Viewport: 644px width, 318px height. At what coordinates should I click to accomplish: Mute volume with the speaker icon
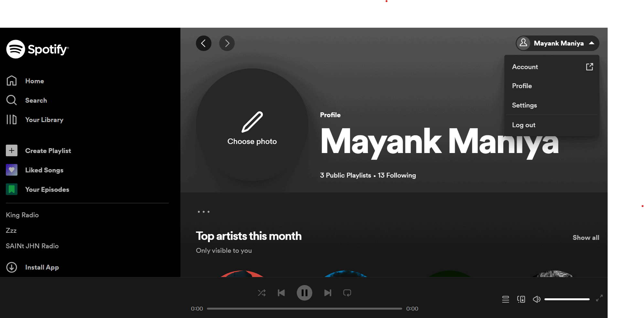click(536, 299)
